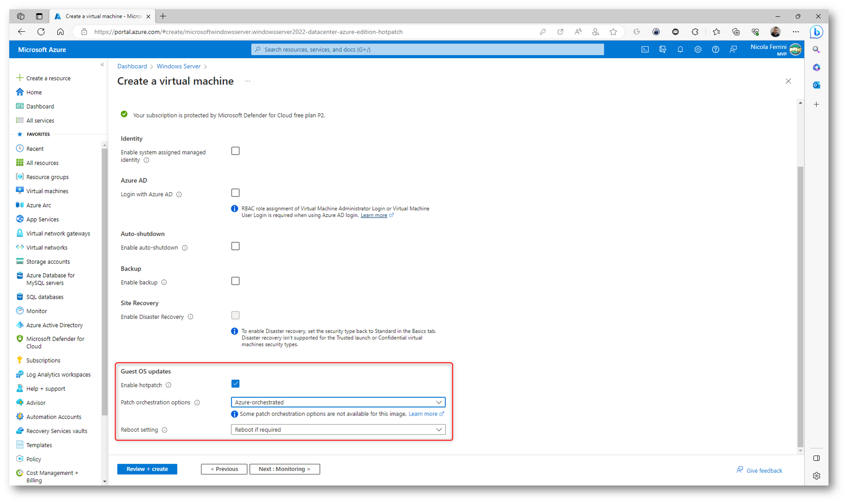Click the SQL databases sidebar icon
Image resolution: width=847 pixels, height=504 pixels.
pos(20,296)
